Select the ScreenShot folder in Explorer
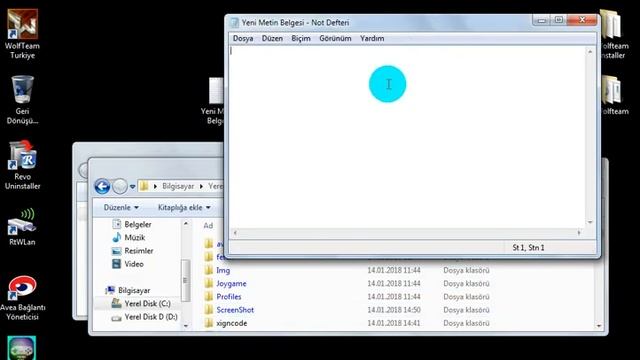 (x=235, y=310)
